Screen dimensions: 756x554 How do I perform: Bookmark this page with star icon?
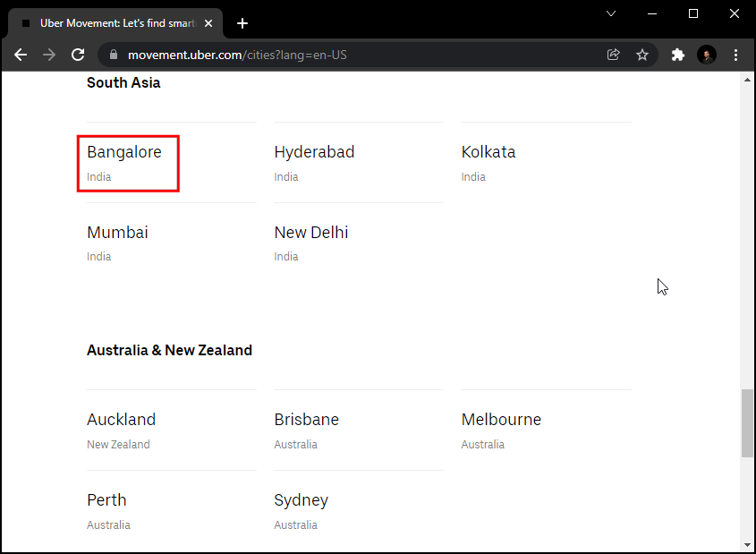click(x=642, y=55)
